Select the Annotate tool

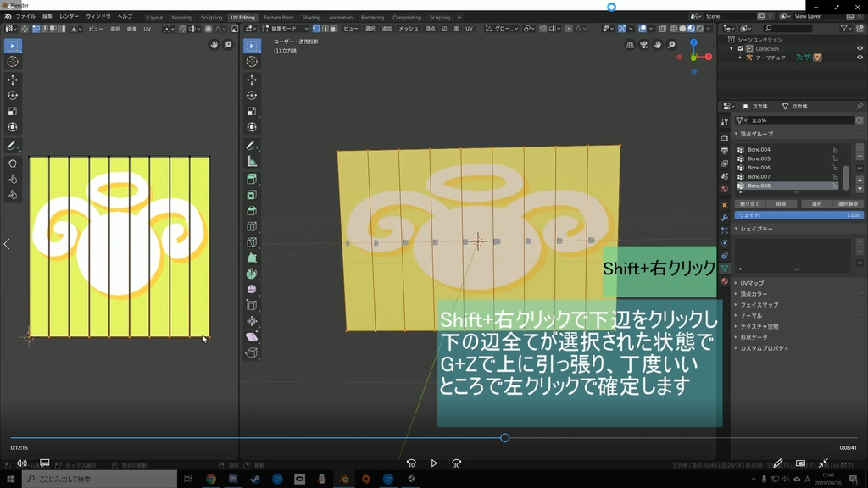[x=252, y=145]
